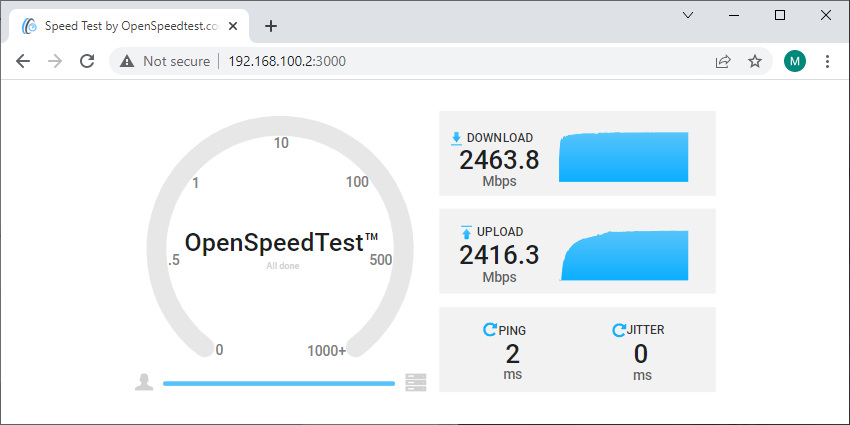Re-run jitter using the JITTER refresh icon
Image resolution: width=850 pixels, height=425 pixels.
coord(618,330)
